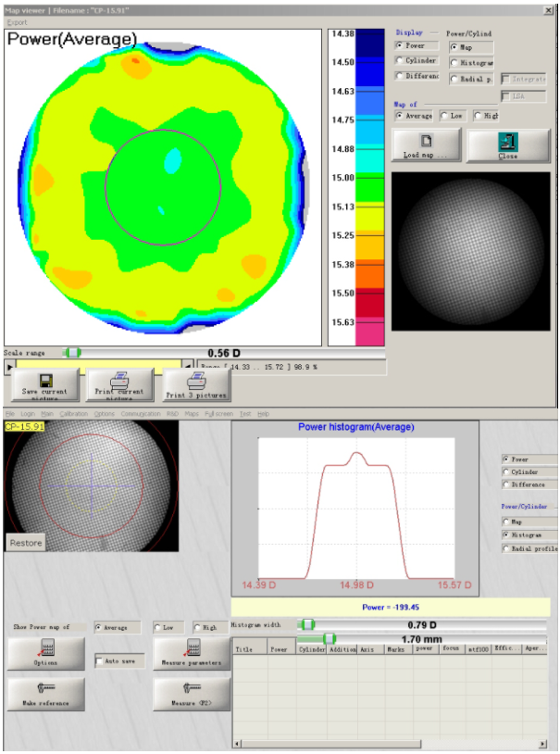Select Average under Map of in Map viewer

400,116
